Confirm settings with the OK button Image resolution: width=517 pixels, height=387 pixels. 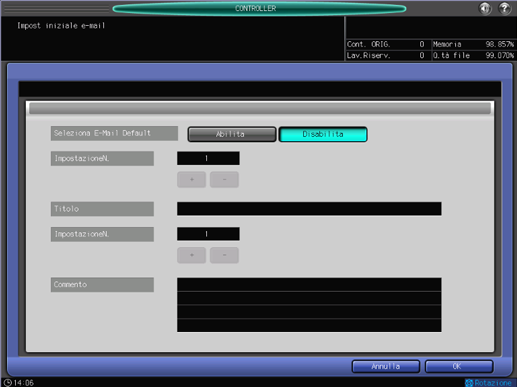459,366
